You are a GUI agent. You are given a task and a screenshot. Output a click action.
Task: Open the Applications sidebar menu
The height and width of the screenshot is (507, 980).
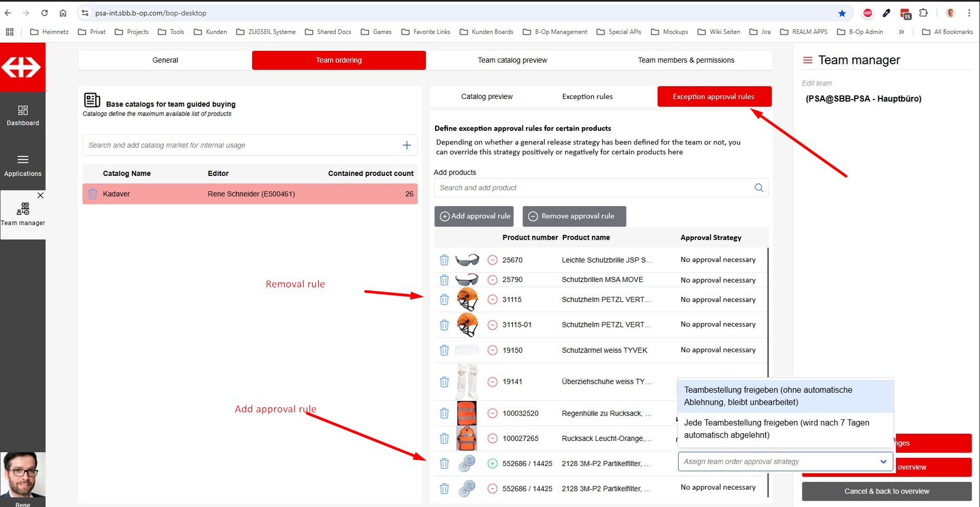[23, 165]
